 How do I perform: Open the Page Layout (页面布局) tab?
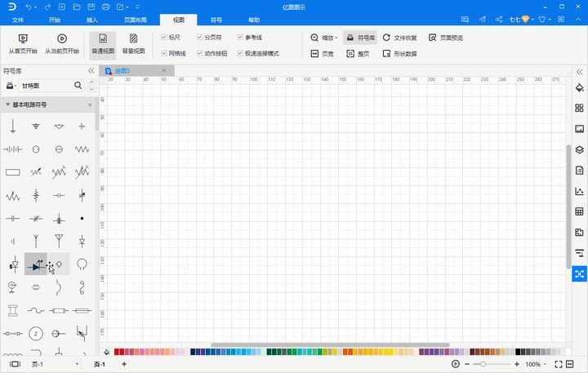(136, 20)
